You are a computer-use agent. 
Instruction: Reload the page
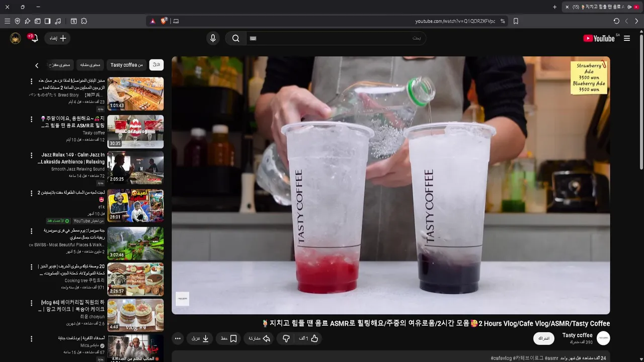click(616, 21)
